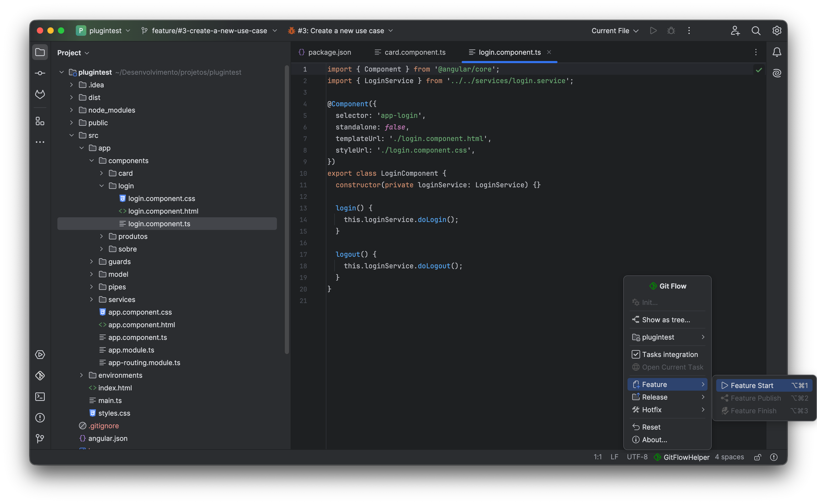The image size is (817, 504).
Task: Open the Git version control tool window
Action: coord(40,439)
